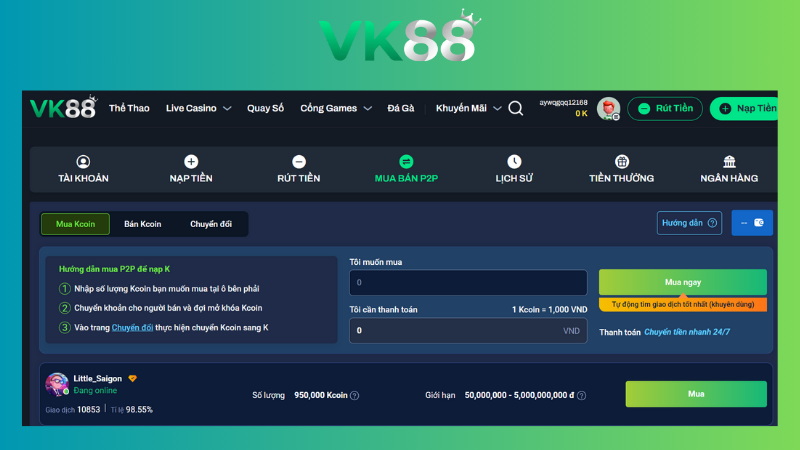Click the Rút Tiền header button
The width and height of the screenshot is (800, 450).
click(665, 108)
